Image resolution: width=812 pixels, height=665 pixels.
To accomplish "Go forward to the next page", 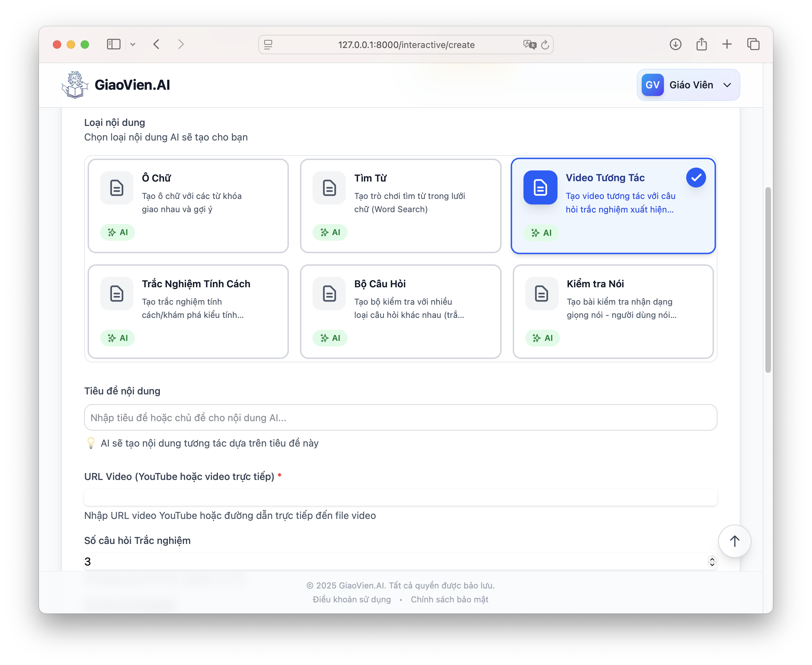I will (181, 45).
